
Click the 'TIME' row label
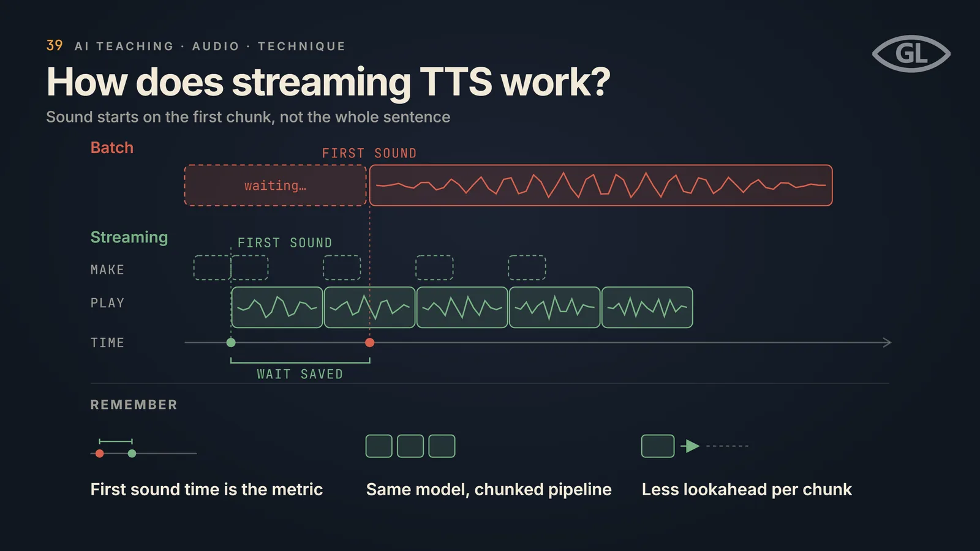(x=107, y=343)
